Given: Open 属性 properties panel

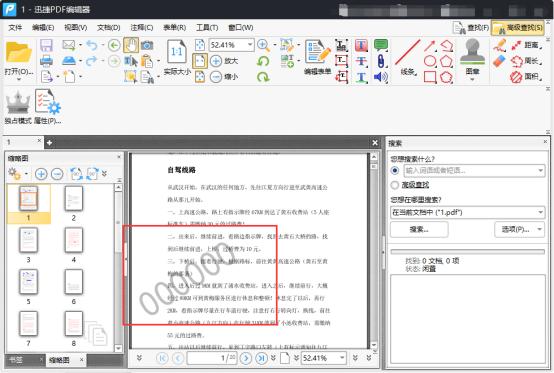Looking at the screenshot, I should (x=48, y=107).
